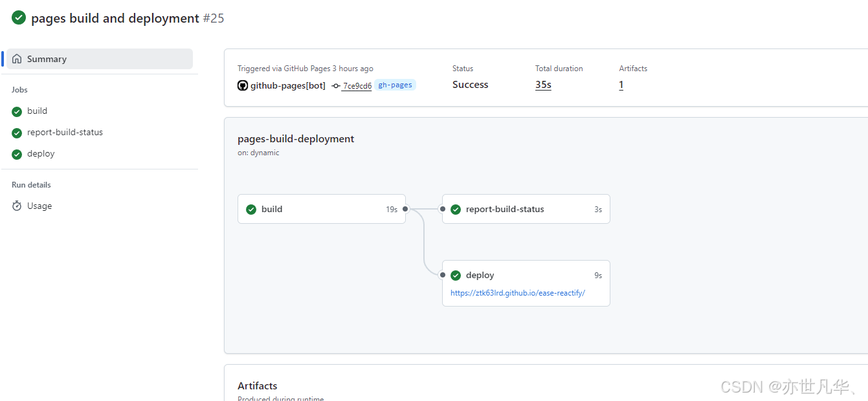The width and height of the screenshot is (868, 401).
Task: Click report-build-status node's input connector dot
Action: click(443, 209)
